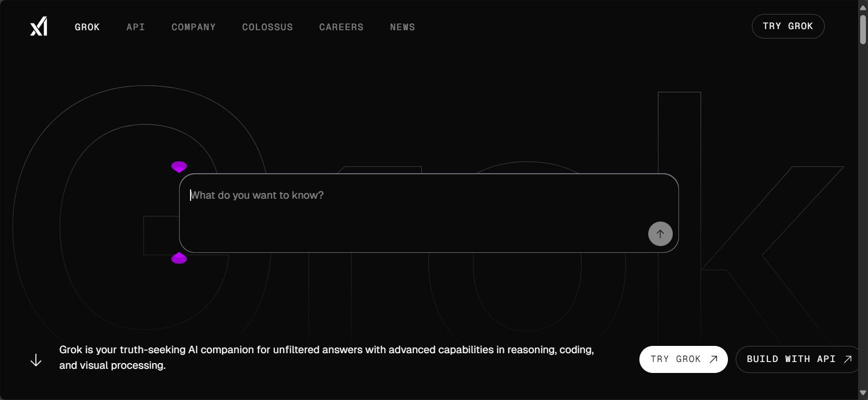Open the NEWS section
Screen dimensions: 868x400
click(x=402, y=27)
